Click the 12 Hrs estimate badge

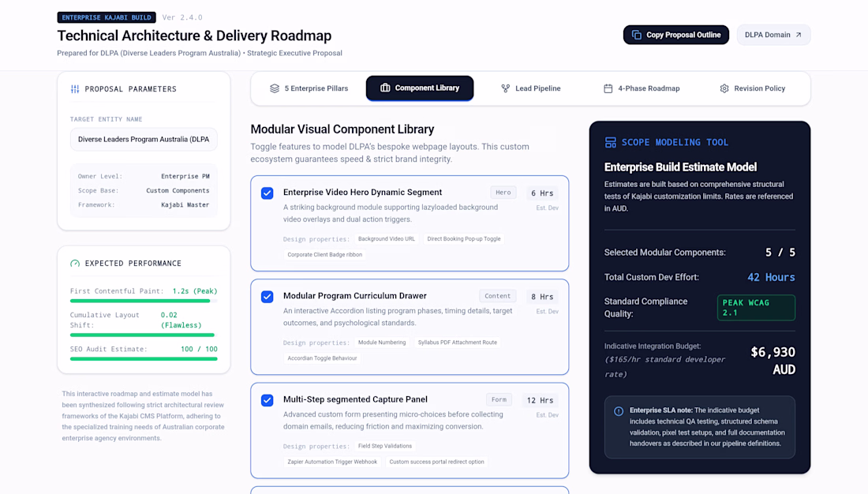540,400
